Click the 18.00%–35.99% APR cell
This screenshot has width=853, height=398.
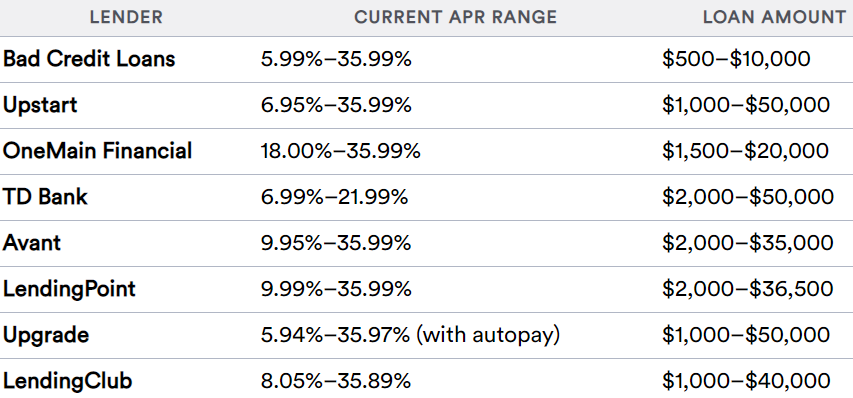341,151
